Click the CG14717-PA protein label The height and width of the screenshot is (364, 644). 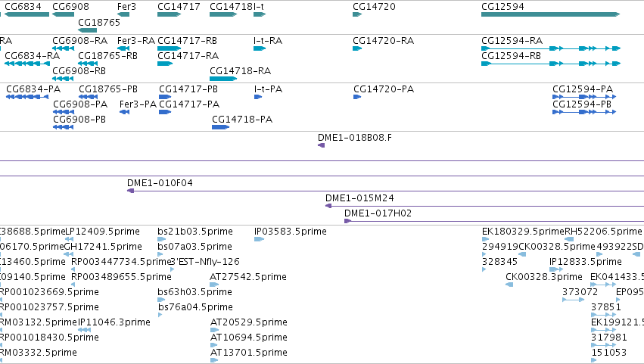(189, 104)
